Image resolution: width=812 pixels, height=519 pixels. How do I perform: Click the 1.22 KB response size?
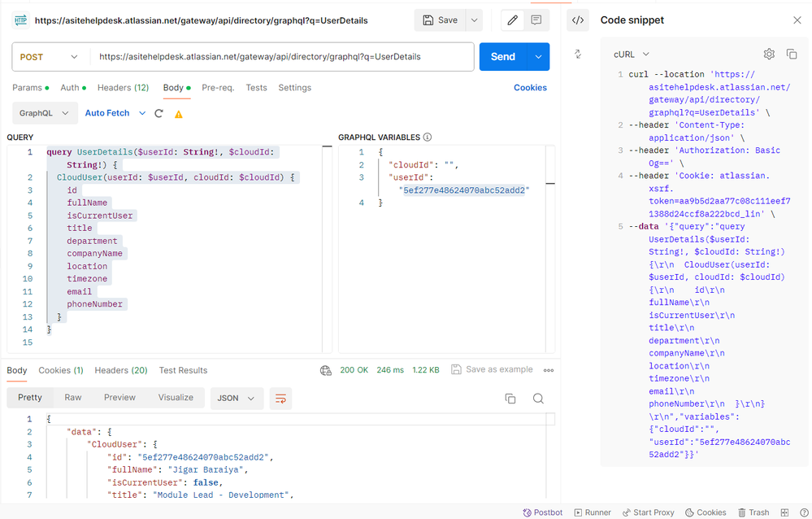pos(426,370)
